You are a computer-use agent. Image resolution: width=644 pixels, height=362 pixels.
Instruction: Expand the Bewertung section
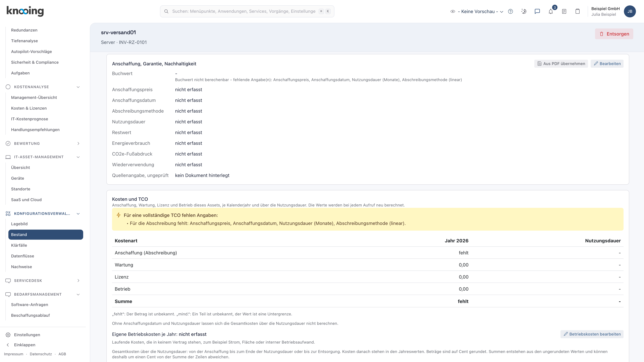(x=78, y=143)
